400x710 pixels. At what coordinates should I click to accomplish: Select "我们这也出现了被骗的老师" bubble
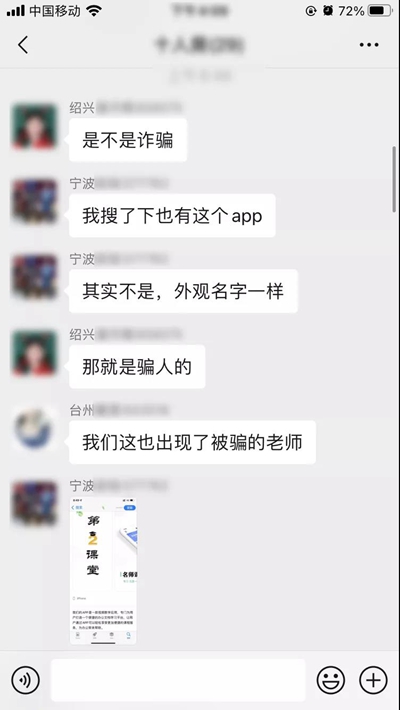(192, 442)
